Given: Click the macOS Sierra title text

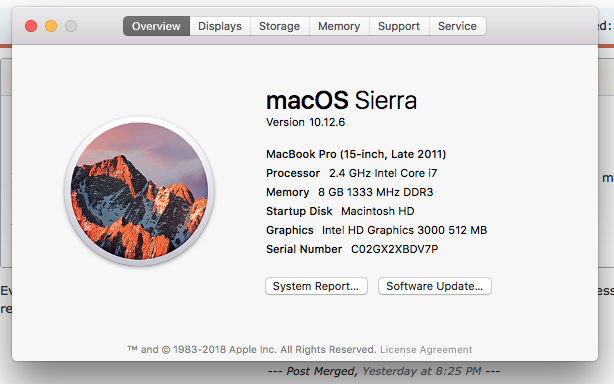Looking at the screenshot, I should point(341,100).
